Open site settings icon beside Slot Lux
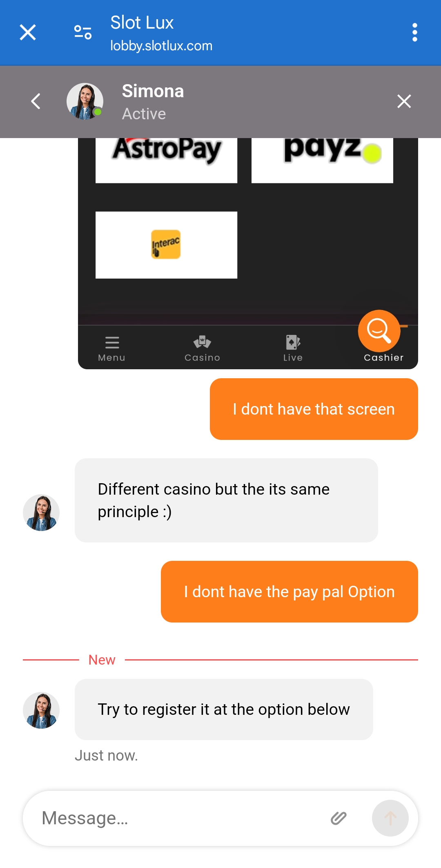441x868 pixels. point(83,32)
